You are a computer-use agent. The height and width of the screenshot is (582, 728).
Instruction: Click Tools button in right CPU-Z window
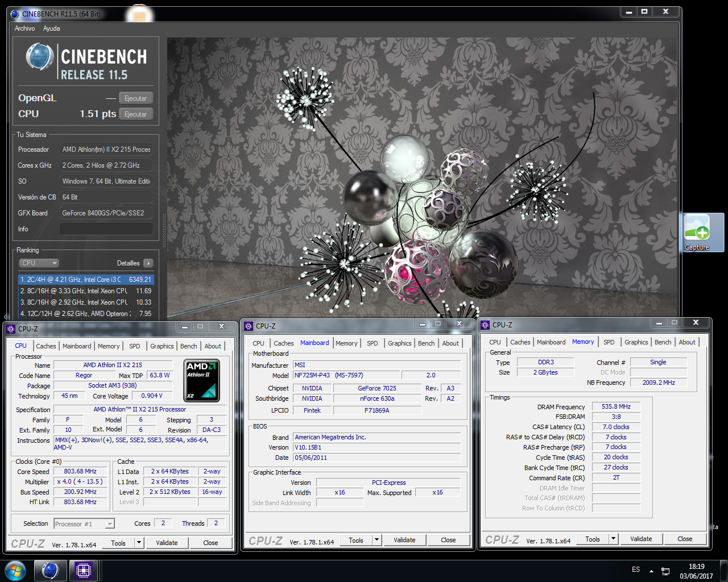click(593, 539)
